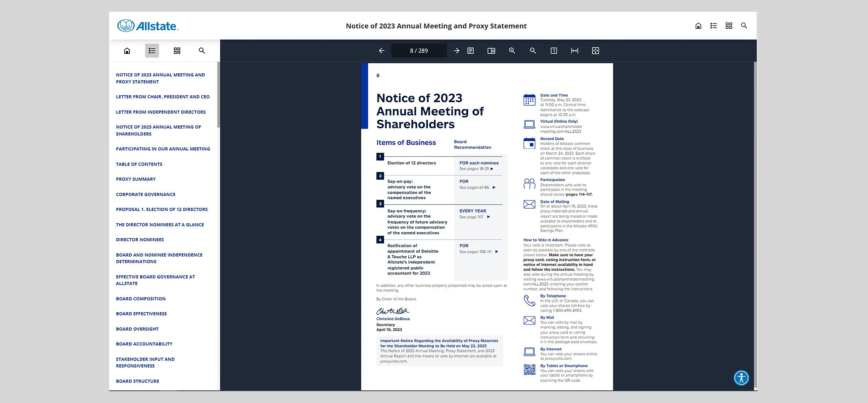Open Effective Board Governance at Allstate
868x403 pixels.
point(155,280)
